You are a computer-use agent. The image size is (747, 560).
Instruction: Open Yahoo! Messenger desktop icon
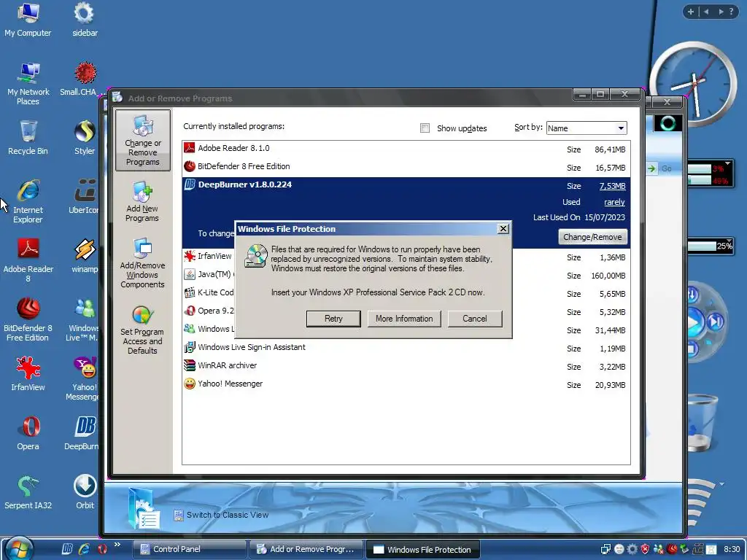(83, 378)
